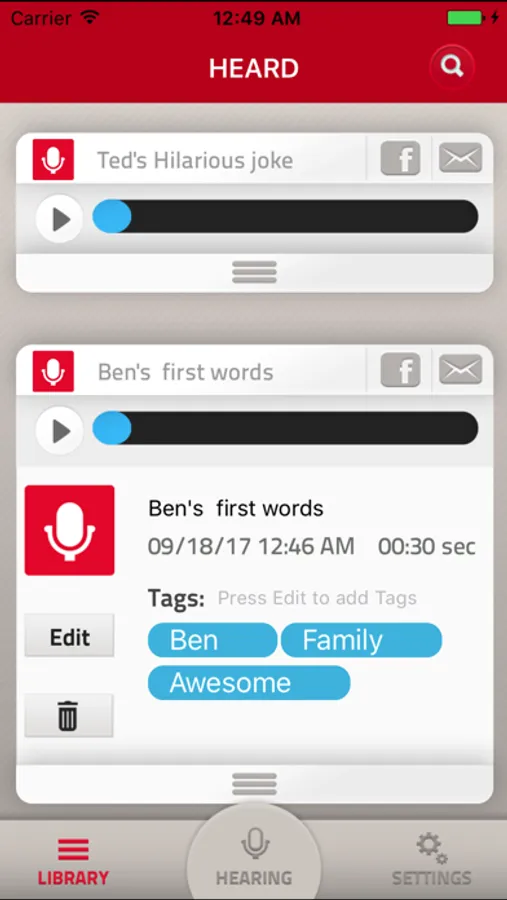This screenshot has height=900, width=507.
Task: Delete recording with the trash can button
Action: 69,715
